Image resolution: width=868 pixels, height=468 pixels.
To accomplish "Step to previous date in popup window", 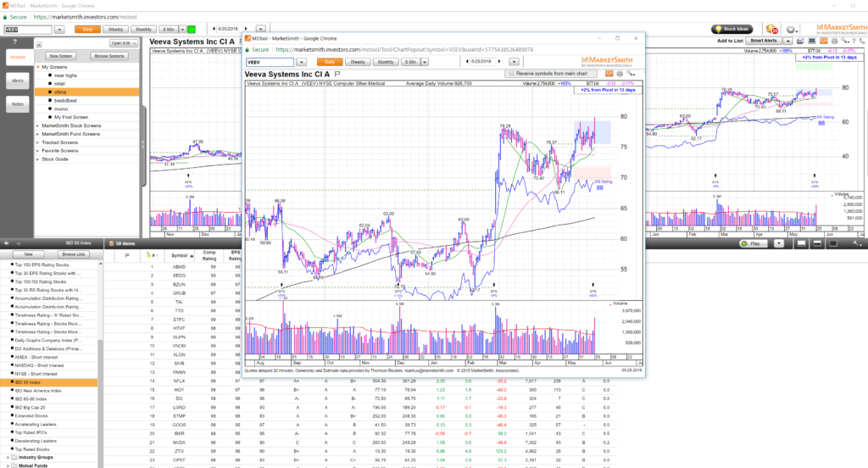I will [467, 62].
